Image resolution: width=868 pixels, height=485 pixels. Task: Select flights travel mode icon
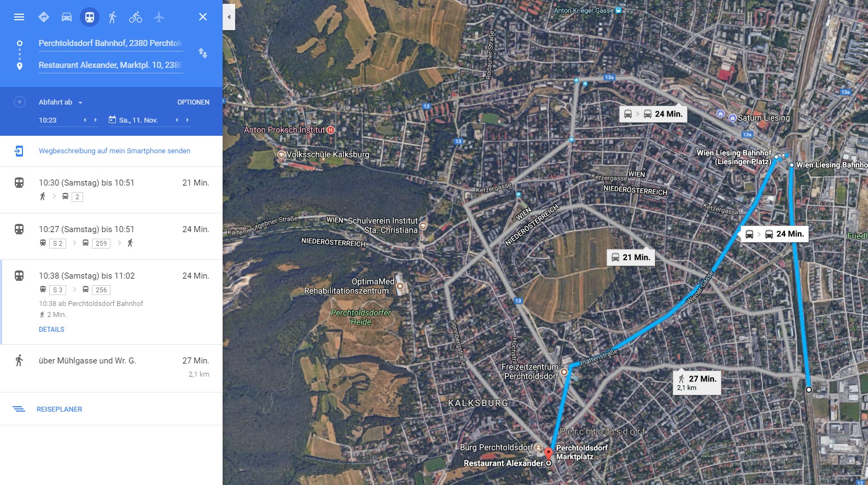coord(159,17)
